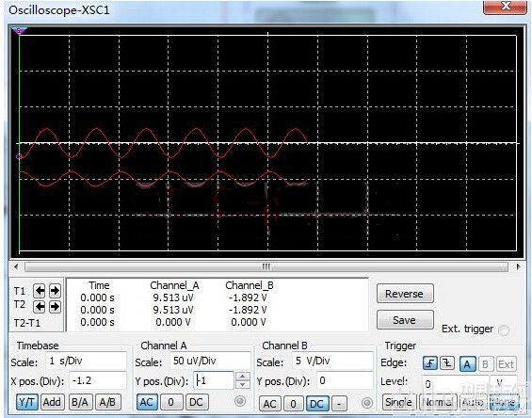Move cursor T2 right with arrow
The height and width of the screenshot is (418, 532).
pos(55,307)
